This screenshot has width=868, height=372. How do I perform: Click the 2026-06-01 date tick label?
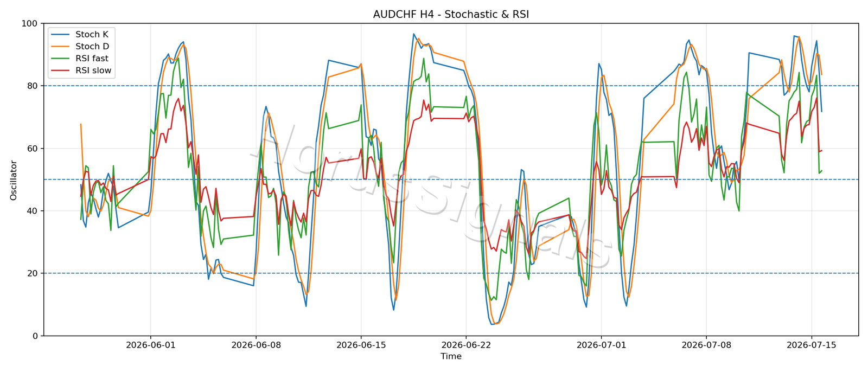coord(150,345)
